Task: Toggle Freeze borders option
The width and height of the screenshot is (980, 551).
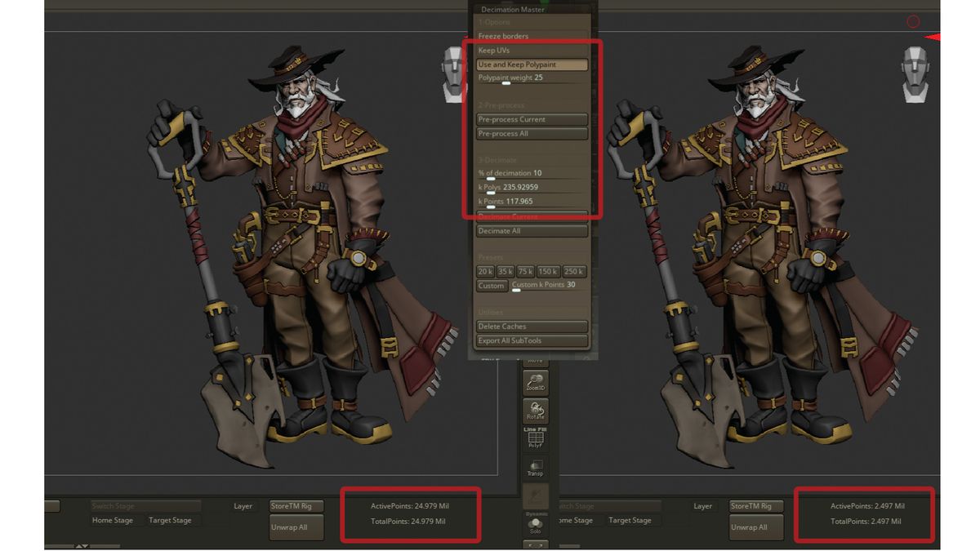Action: [530, 36]
